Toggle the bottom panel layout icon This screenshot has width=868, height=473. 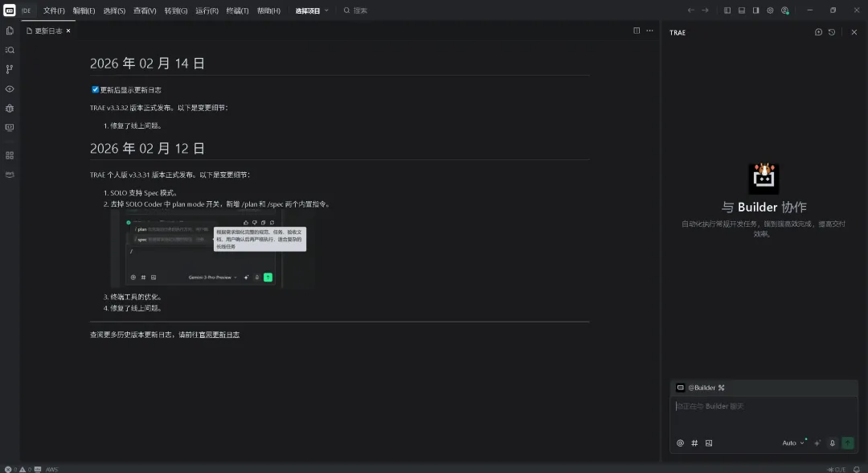tap(742, 10)
